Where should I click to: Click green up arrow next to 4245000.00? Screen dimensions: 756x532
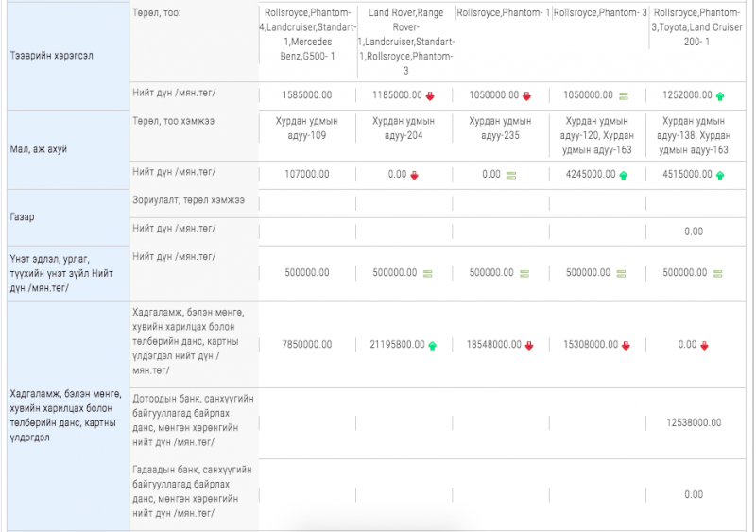coord(623,175)
